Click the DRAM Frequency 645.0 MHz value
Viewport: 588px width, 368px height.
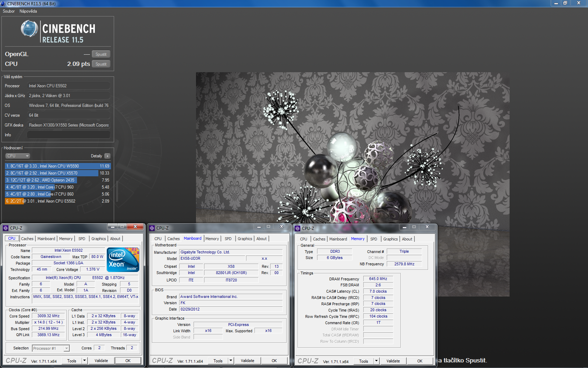(378, 279)
